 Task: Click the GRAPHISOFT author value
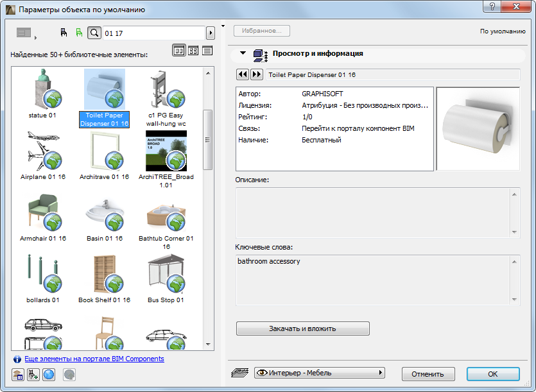click(322, 94)
